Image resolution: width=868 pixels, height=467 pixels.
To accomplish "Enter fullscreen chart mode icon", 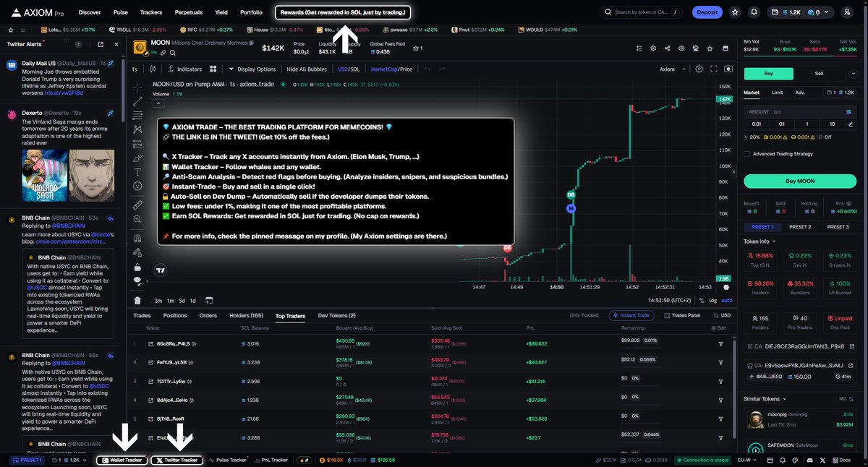I will [712, 69].
